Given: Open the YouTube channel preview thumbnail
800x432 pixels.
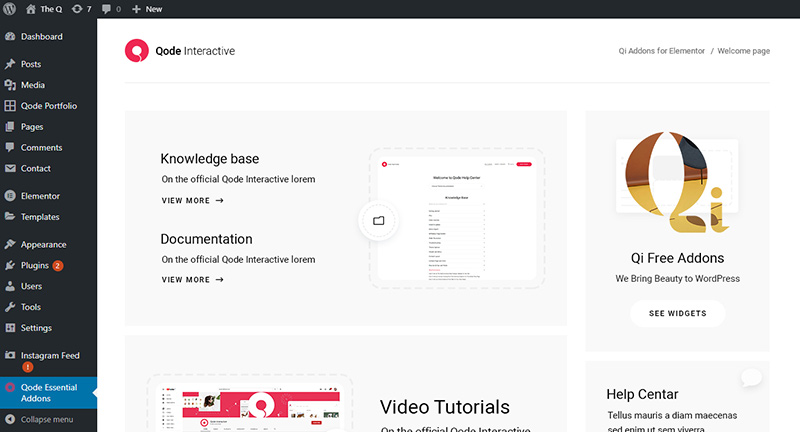Looking at the screenshot, I should coord(250,407).
